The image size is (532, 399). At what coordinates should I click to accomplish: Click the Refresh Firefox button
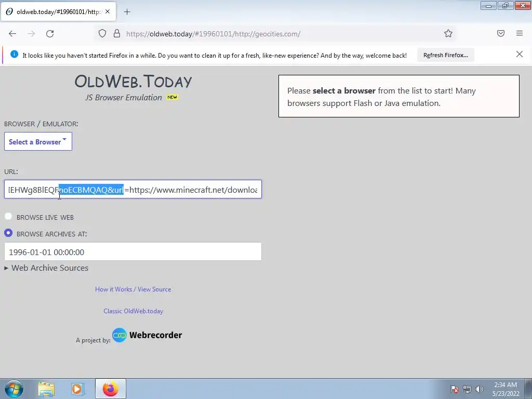tap(445, 55)
